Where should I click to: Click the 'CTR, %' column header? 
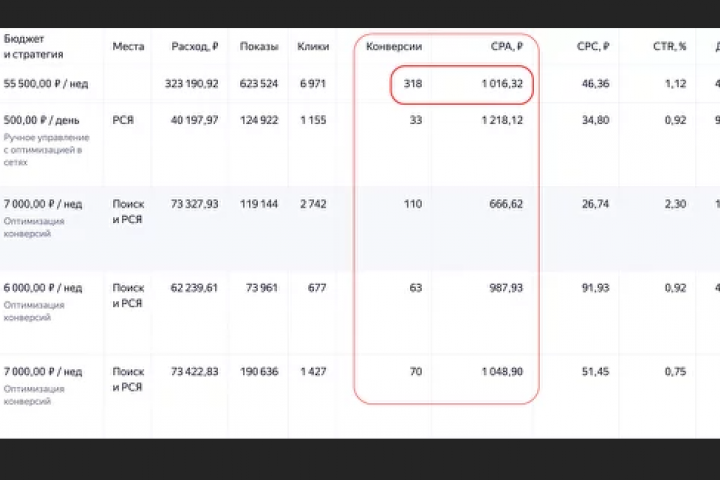tap(669, 46)
